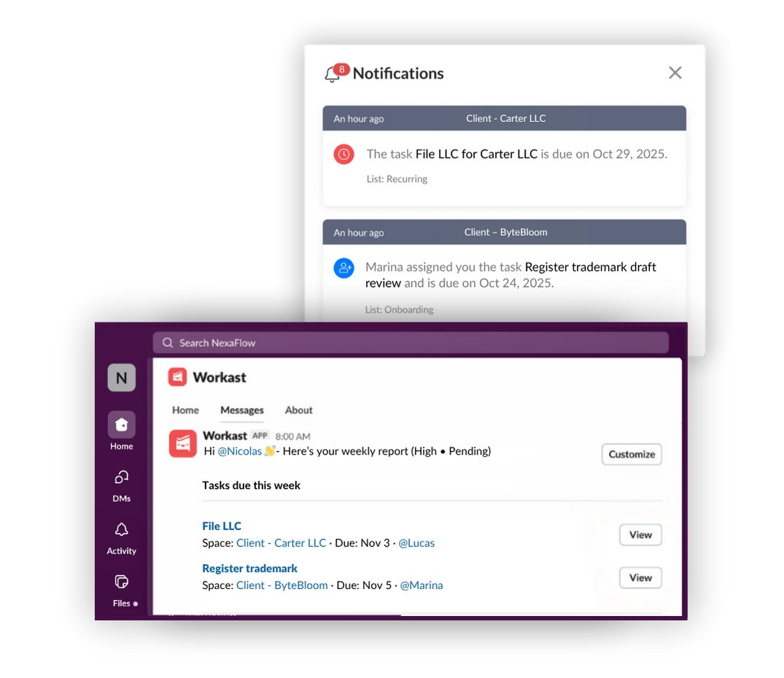This screenshot has width=784, height=678.
Task: Open DMs from the sidebar
Action: 122,486
